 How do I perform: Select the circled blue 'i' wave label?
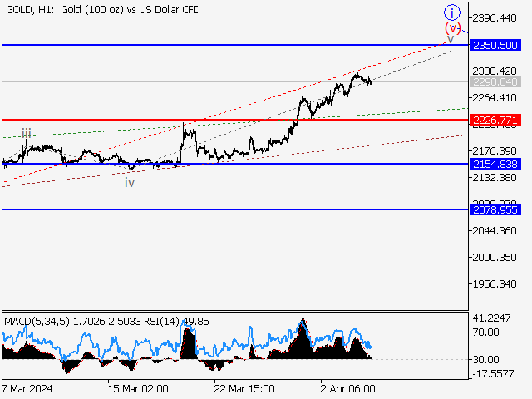452,13
